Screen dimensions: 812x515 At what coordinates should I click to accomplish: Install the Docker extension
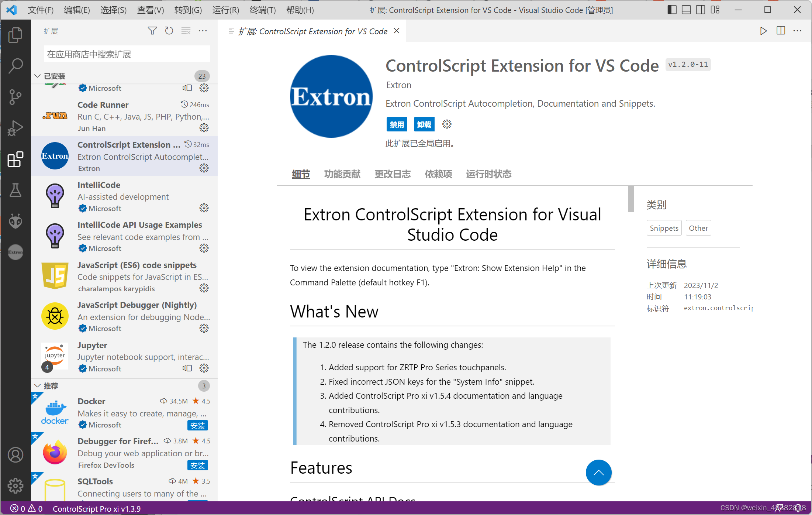[197, 425]
